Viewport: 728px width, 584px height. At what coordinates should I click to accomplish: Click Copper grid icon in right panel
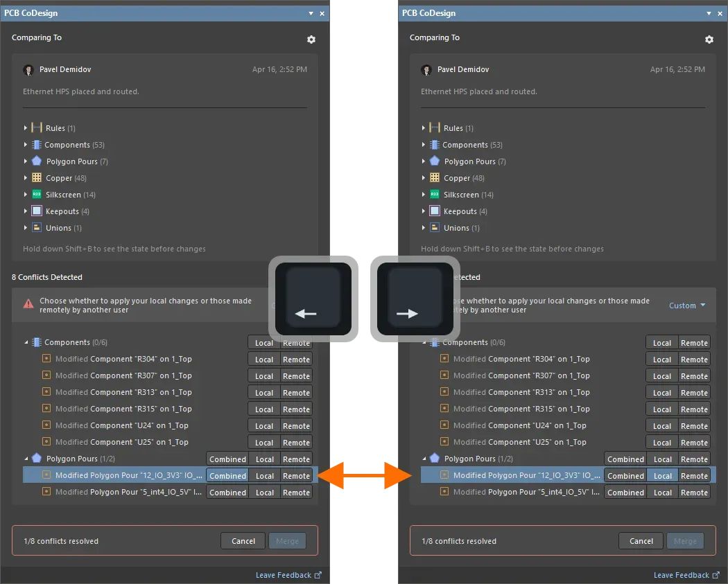tap(435, 177)
